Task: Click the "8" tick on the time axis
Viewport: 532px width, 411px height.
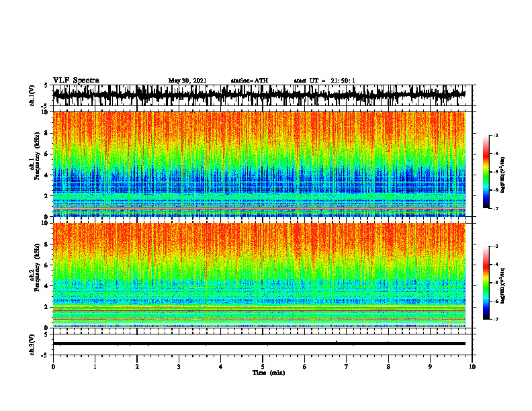Action: pyautogui.click(x=388, y=367)
